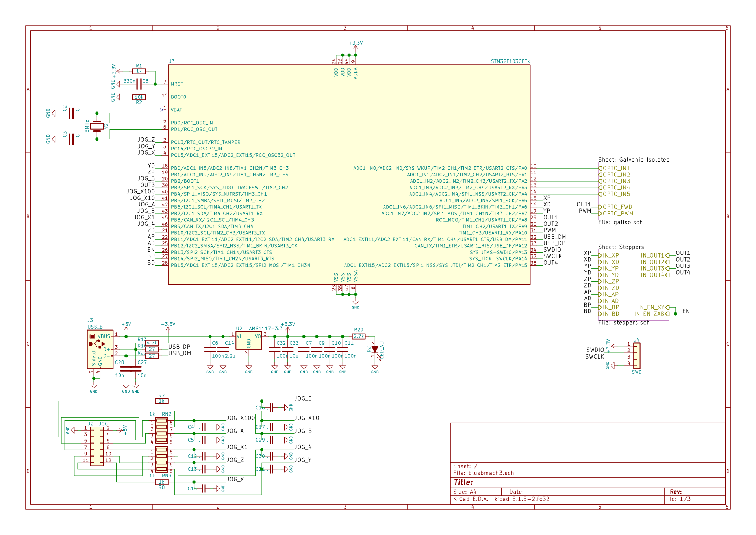
Task: Click resistor network RN2 symbol
Action: pos(161,431)
